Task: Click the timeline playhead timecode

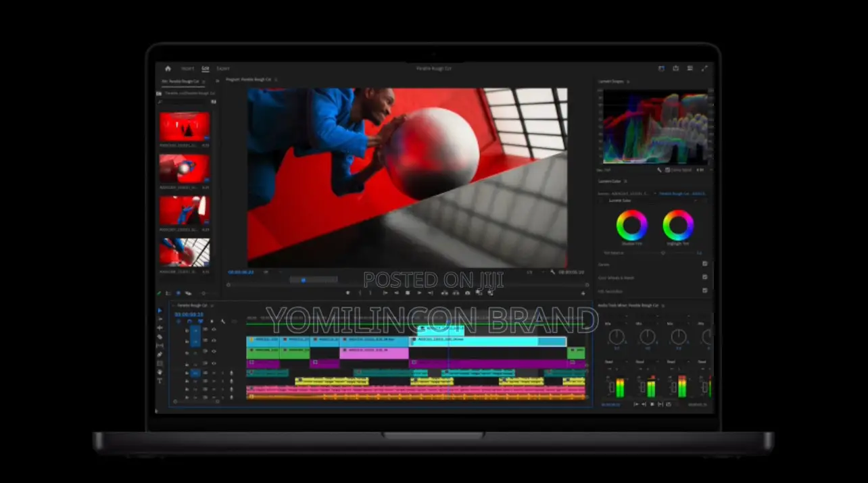Action: click(189, 314)
